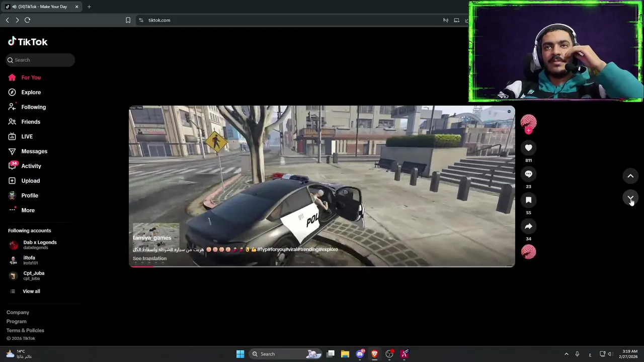Open Brave browser from the taskbar

pyautogui.click(x=374, y=354)
